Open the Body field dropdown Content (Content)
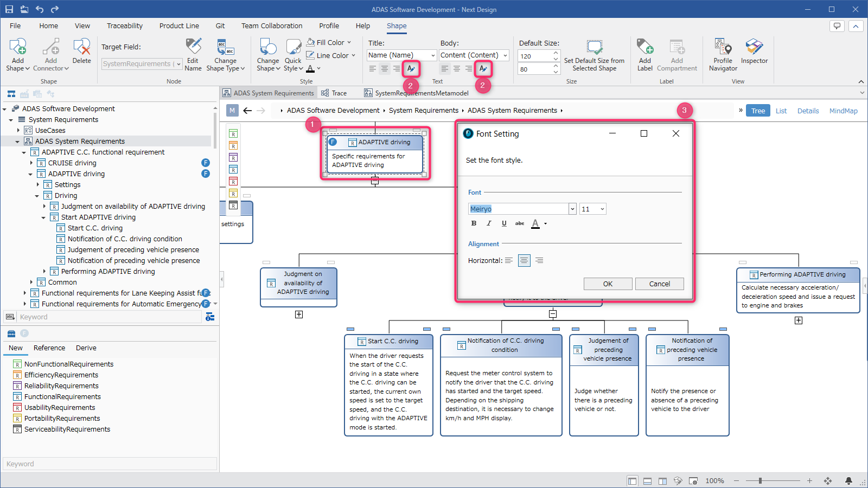This screenshot has height=488, width=868. [505, 55]
